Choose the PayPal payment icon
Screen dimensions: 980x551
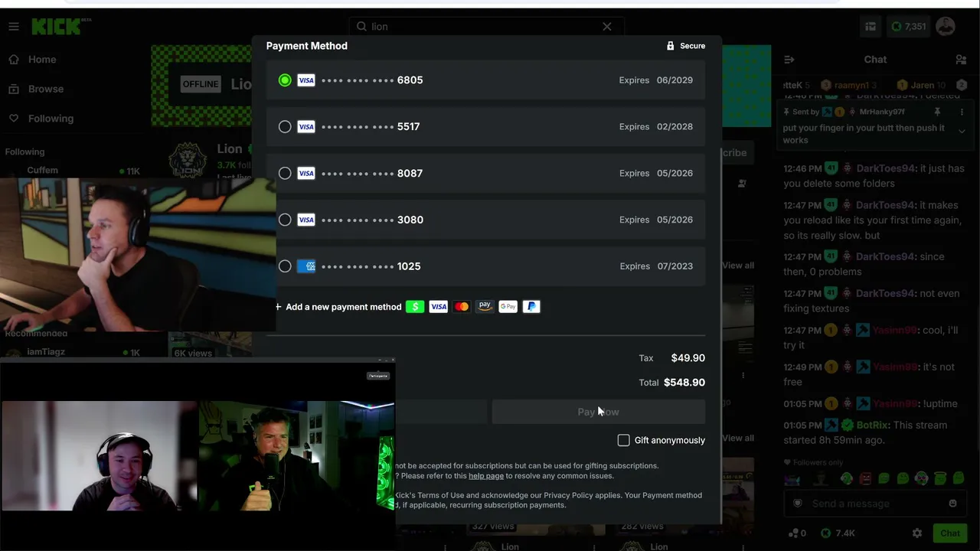tap(531, 307)
